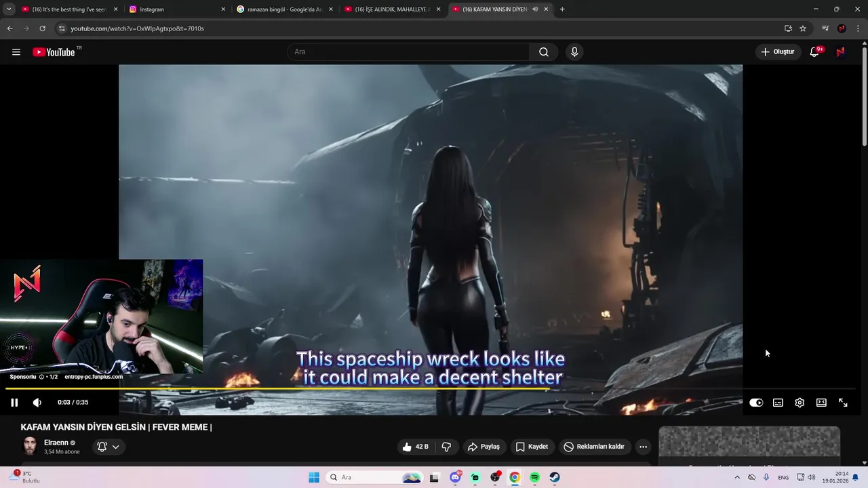
Task: Click the address bar URL
Action: [x=137, y=28]
